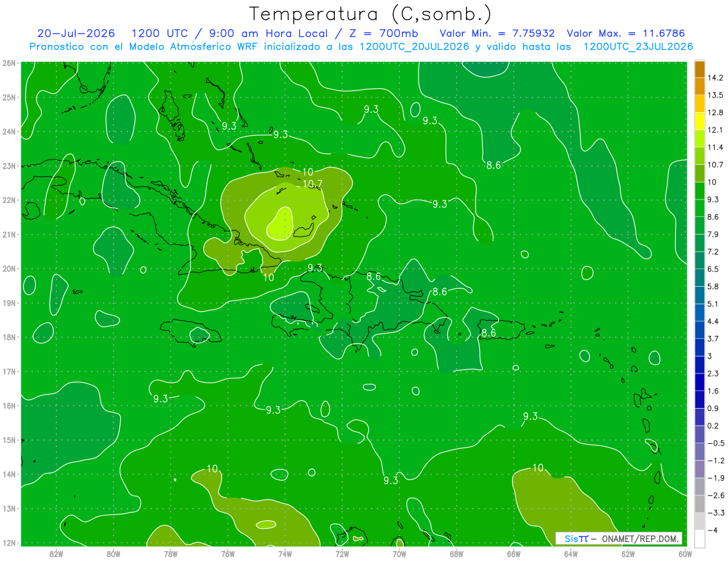Click the -1.9 color scale label

(716, 478)
